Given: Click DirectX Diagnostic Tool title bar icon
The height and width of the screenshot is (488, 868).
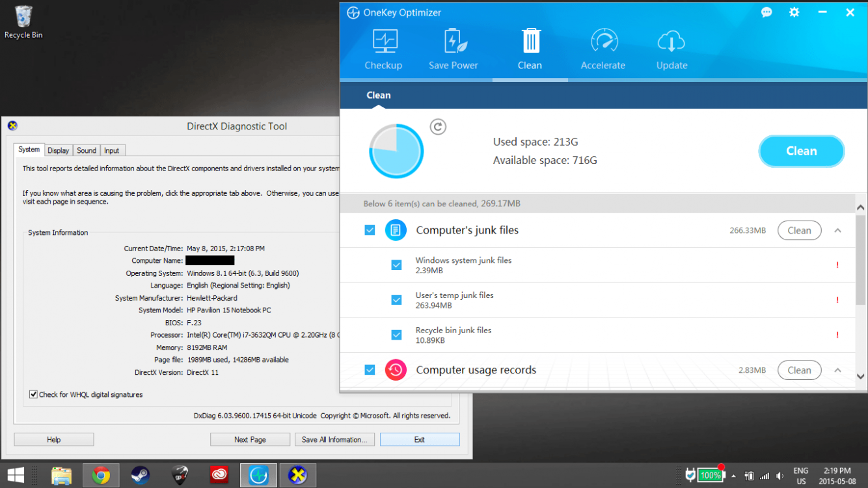Looking at the screenshot, I should click(x=12, y=126).
